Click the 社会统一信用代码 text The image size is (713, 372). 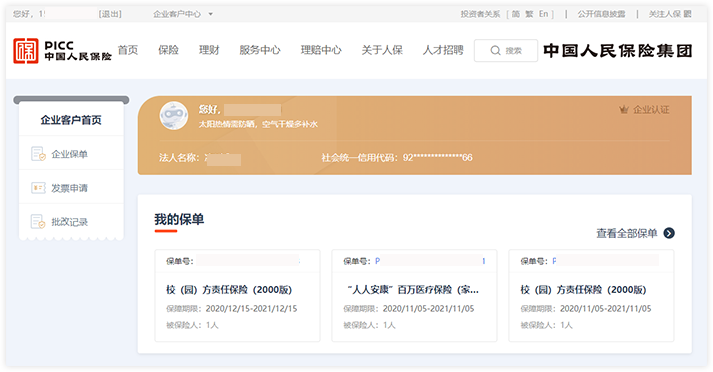(x=397, y=157)
